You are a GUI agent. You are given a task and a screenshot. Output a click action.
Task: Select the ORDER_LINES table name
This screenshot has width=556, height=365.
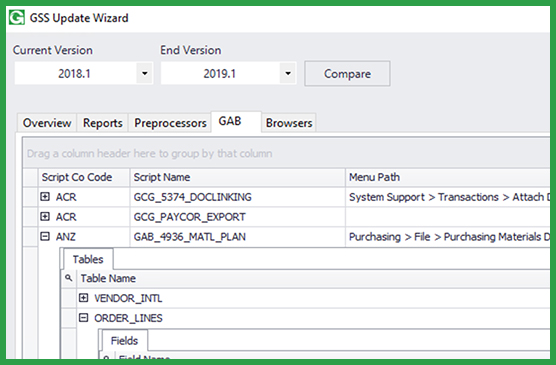pos(128,318)
